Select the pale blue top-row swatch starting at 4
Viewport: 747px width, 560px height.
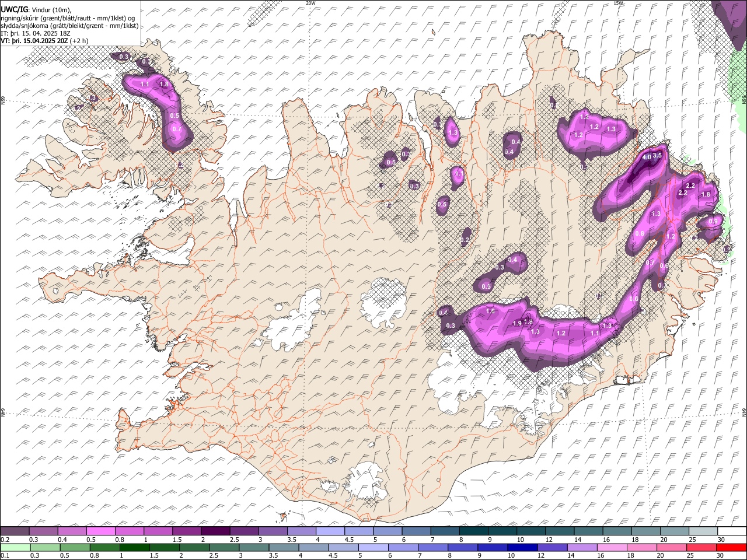pos(330,531)
